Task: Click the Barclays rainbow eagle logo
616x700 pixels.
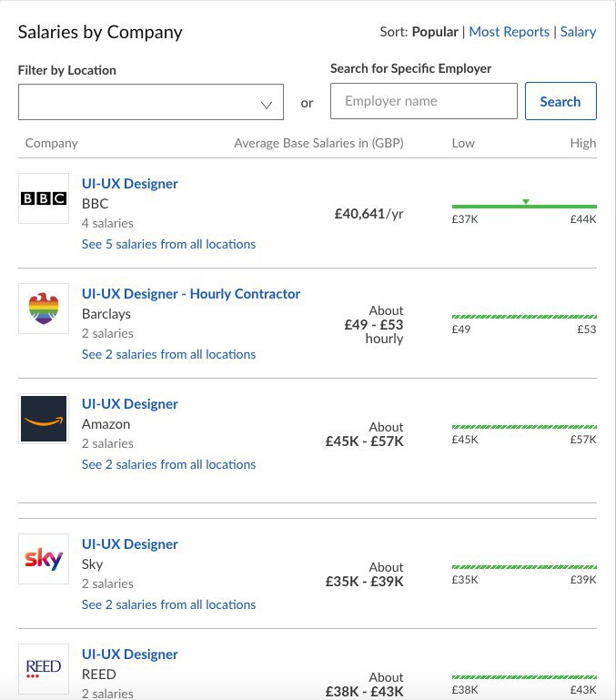Action: click(x=44, y=309)
